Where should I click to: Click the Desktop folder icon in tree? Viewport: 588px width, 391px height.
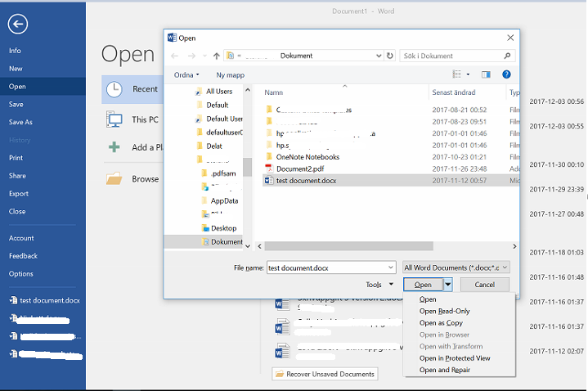pyautogui.click(x=205, y=228)
